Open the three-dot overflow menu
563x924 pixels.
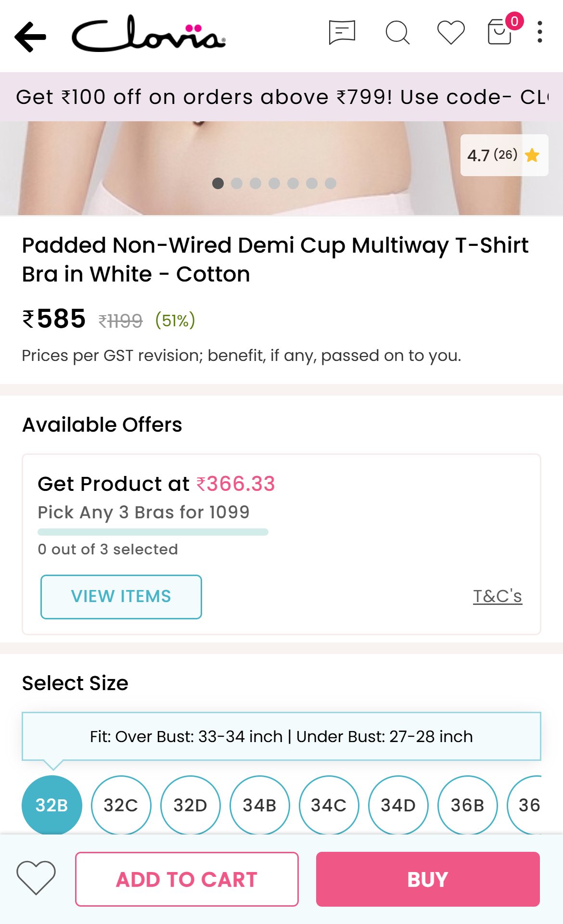point(540,32)
